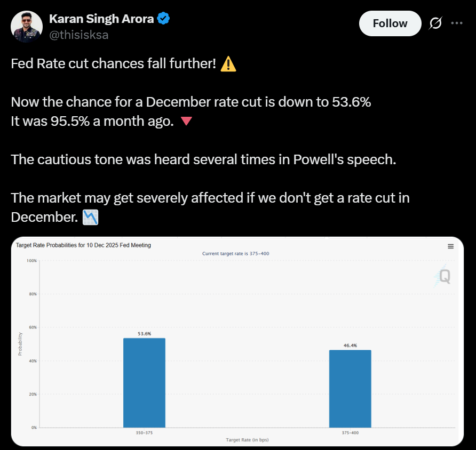
Task: Click the red down-triangle emoji
Action: pos(186,122)
